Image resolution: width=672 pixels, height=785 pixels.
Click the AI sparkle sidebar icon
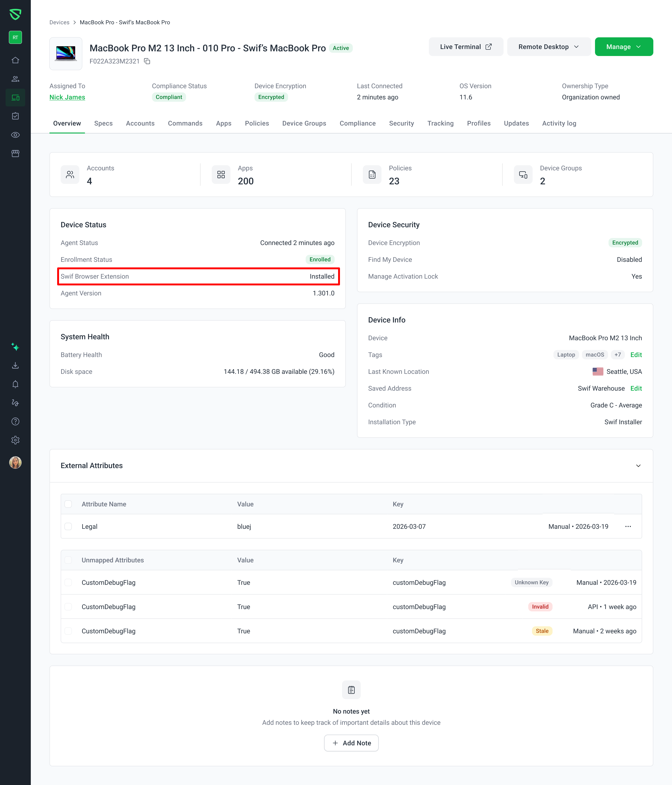point(15,347)
